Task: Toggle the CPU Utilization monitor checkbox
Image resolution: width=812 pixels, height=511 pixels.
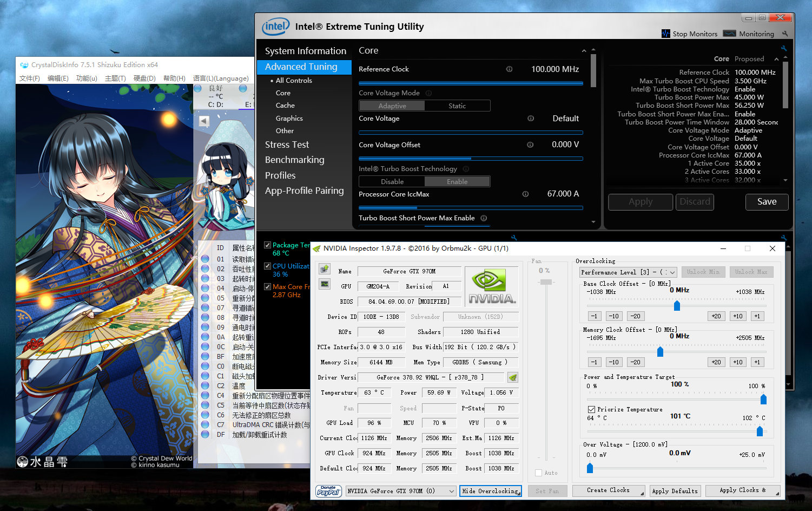Action: (x=267, y=266)
